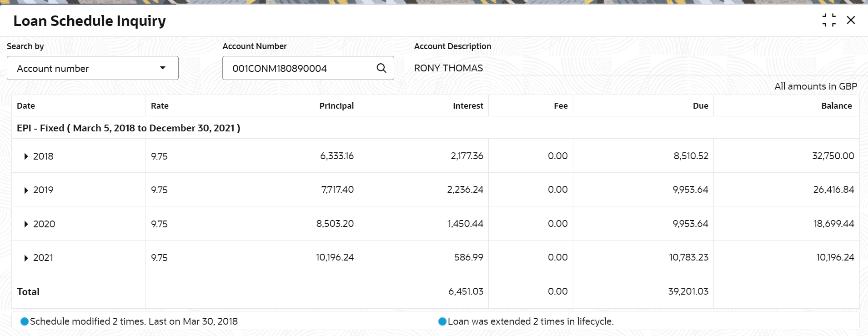Image resolution: width=868 pixels, height=336 pixels.
Task: Open the Search by dropdown
Action: pos(93,68)
